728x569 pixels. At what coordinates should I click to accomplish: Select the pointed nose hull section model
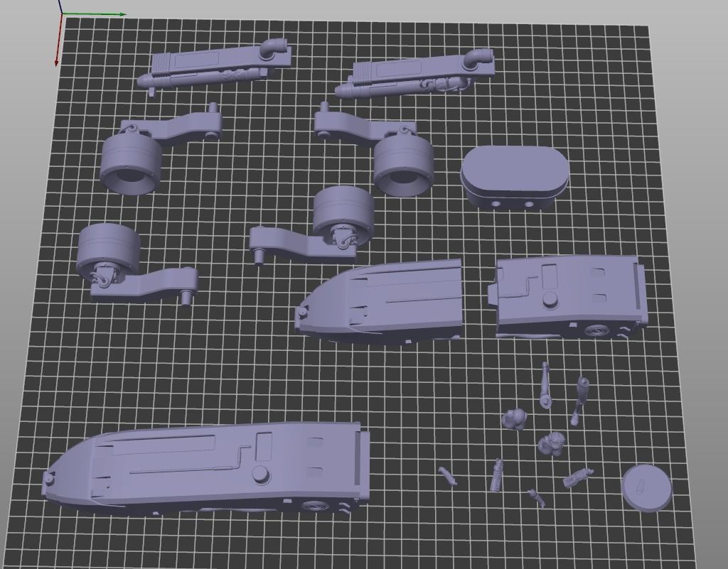pyautogui.click(x=380, y=301)
